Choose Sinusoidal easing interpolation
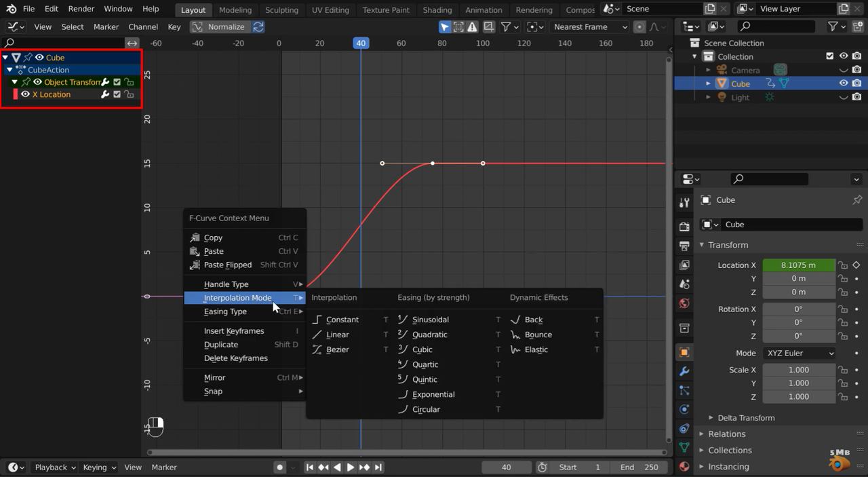 click(x=449, y=320)
